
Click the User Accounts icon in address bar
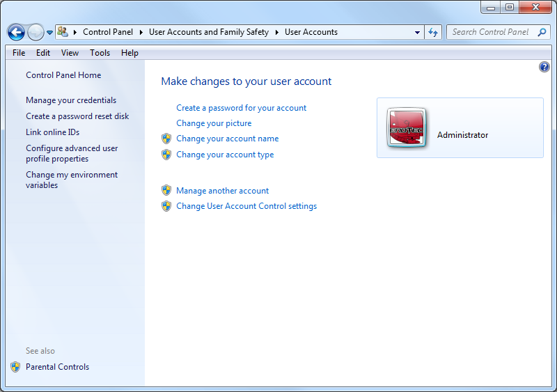point(63,31)
